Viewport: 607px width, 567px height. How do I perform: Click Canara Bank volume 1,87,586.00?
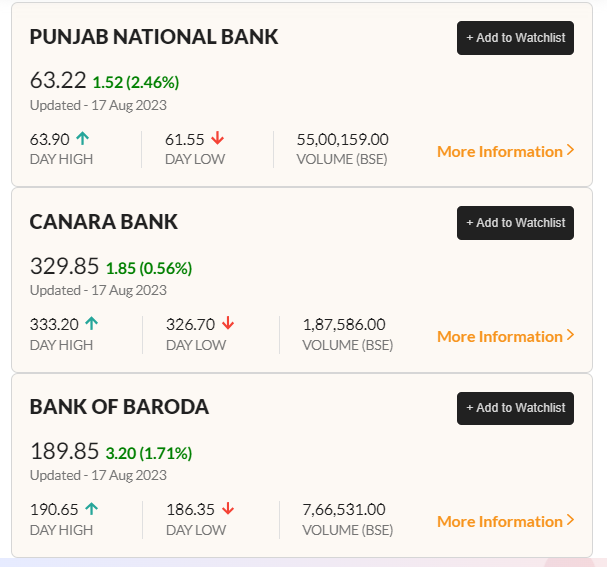point(344,324)
